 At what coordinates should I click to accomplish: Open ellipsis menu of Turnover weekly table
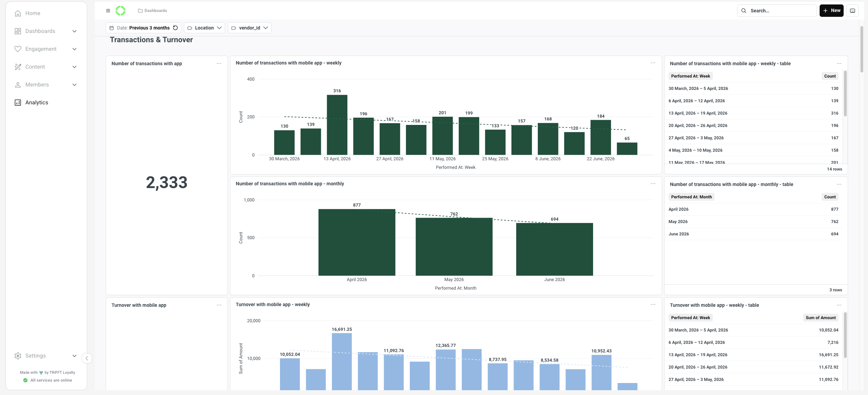click(839, 305)
